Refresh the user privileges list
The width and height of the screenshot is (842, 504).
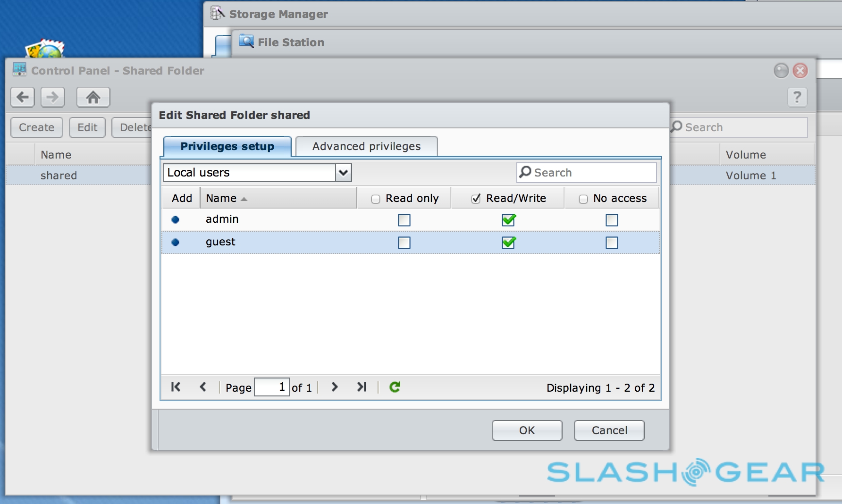point(395,387)
